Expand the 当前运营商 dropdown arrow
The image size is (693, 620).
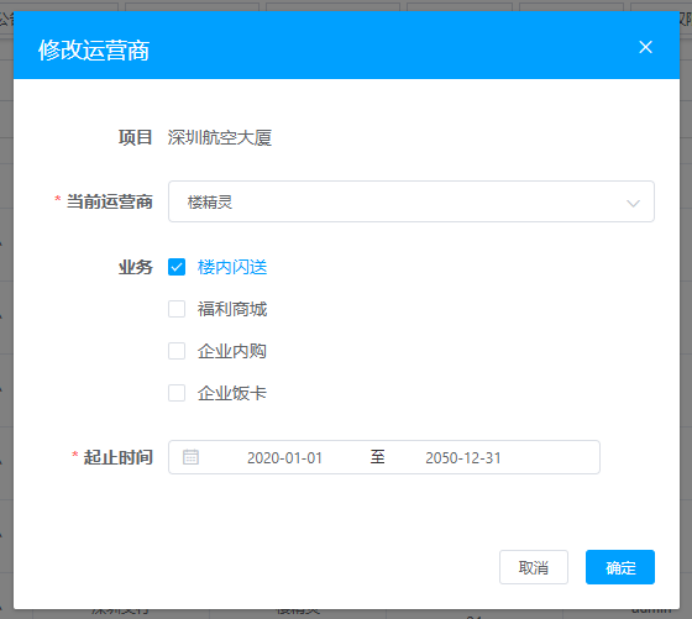pos(633,202)
